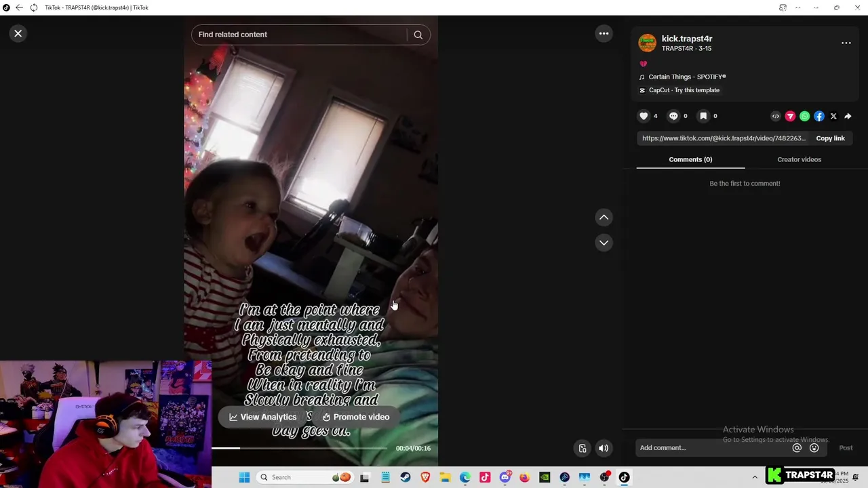The image size is (868, 488).
Task: Open the post's more options beside kick.trapst4r
Action: (846, 43)
